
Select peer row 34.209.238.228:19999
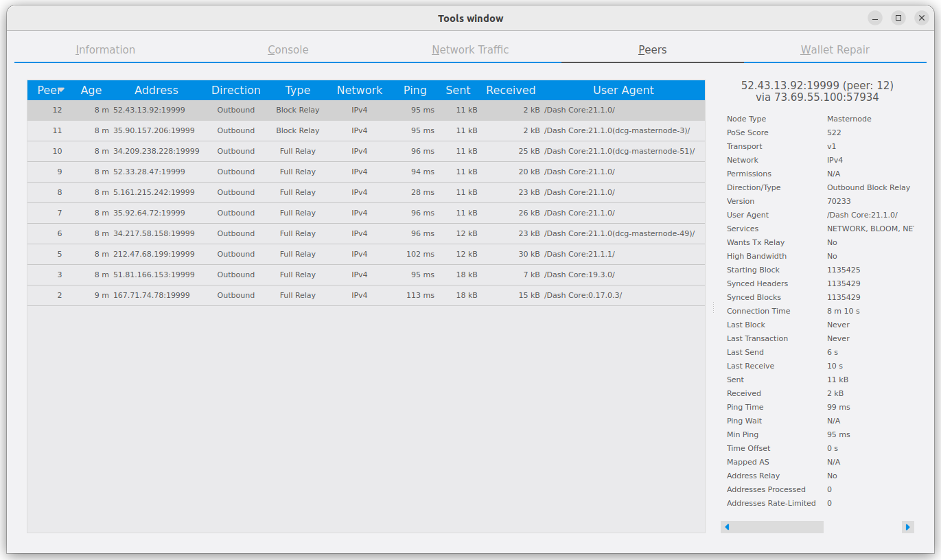click(x=156, y=151)
